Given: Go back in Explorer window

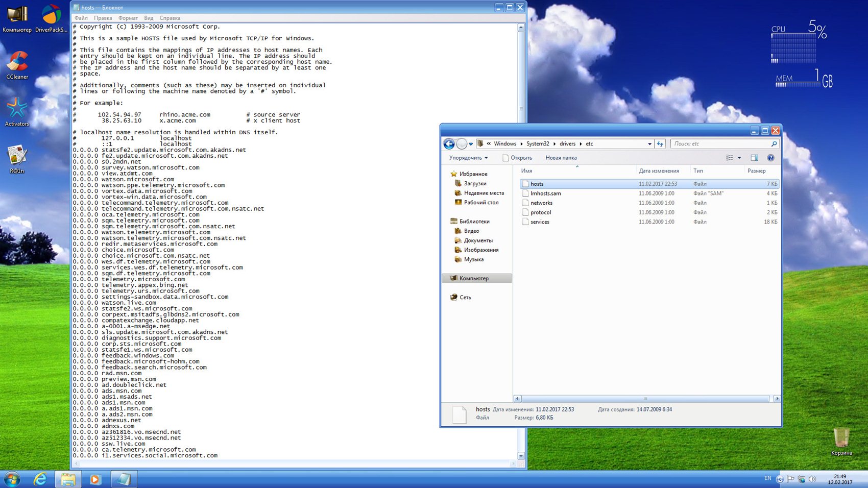Looking at the screenshot, I should 449,144.
